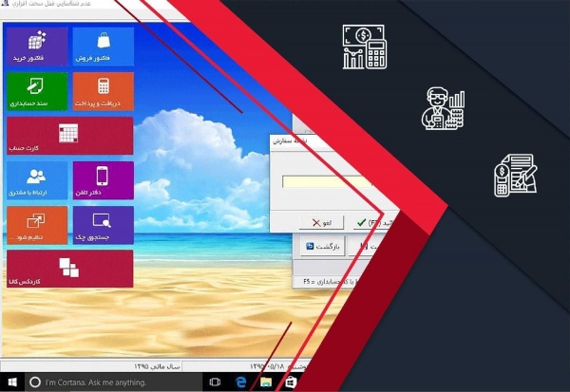Click the return button (بازگشت)

coord(322,247)
